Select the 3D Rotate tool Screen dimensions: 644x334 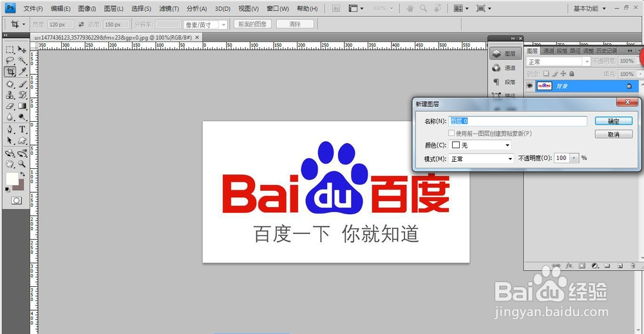10,153
